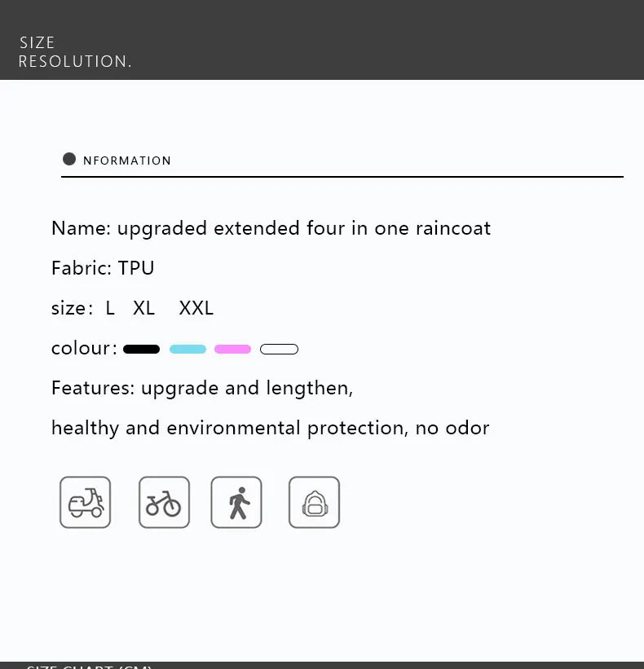This screenshot has width=644, height=669.
Task: Click the bicycle usage icon
Action: point(164,502)
